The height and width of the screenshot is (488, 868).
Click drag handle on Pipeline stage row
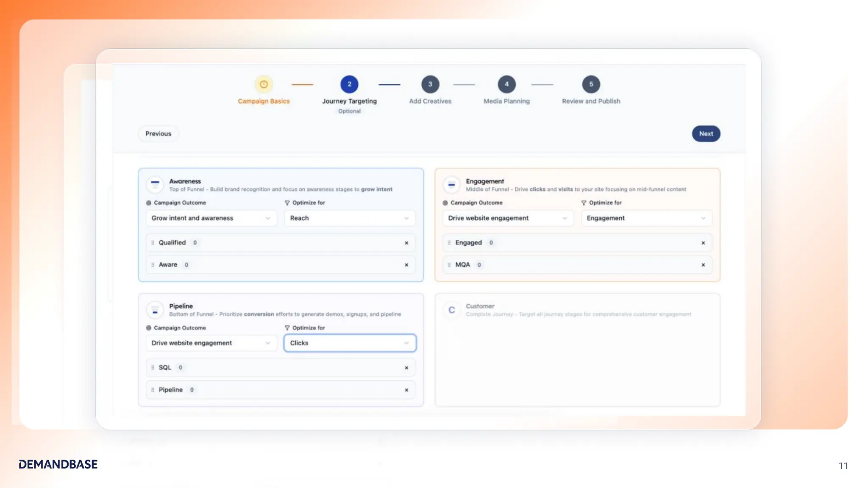tap(153, 390)
